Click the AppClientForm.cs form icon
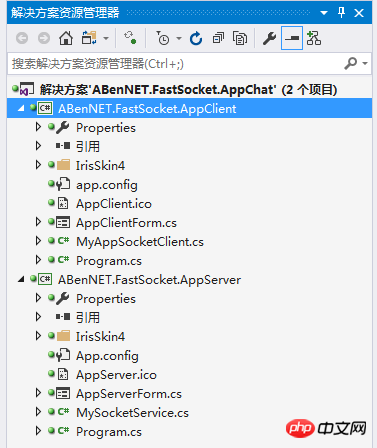This screenshot has height=448, width=377. (x=63, y=222)
